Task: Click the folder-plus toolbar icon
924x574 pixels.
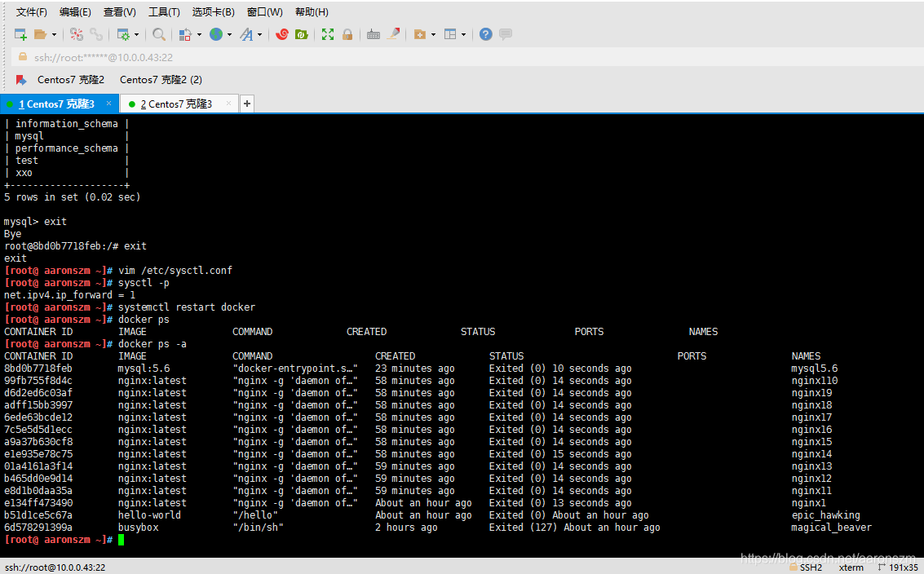Action: (419, 35)
